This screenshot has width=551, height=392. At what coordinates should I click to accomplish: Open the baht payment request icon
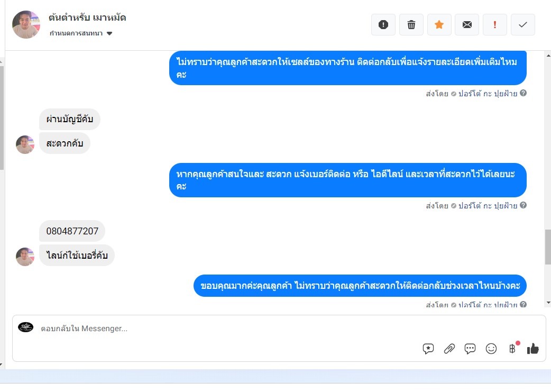tap(512, 349)
